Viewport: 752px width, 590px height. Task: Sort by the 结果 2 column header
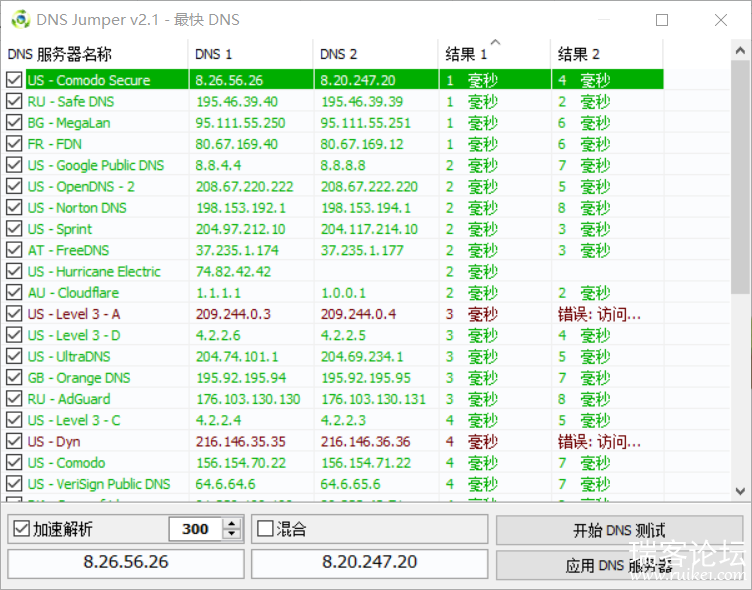tap(607, 54)
